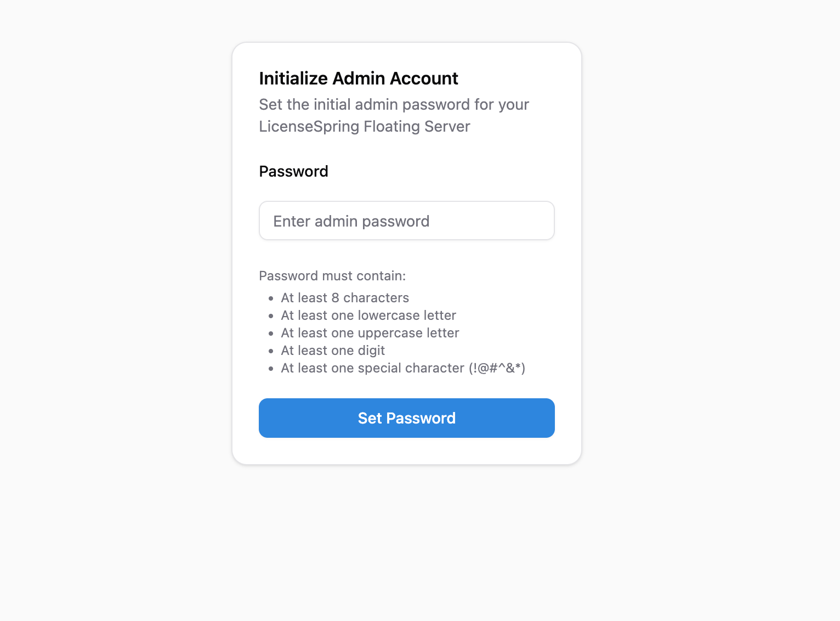Click bullet point beside '8 characters' rule
840x621 pixels.
pos(271,298)
